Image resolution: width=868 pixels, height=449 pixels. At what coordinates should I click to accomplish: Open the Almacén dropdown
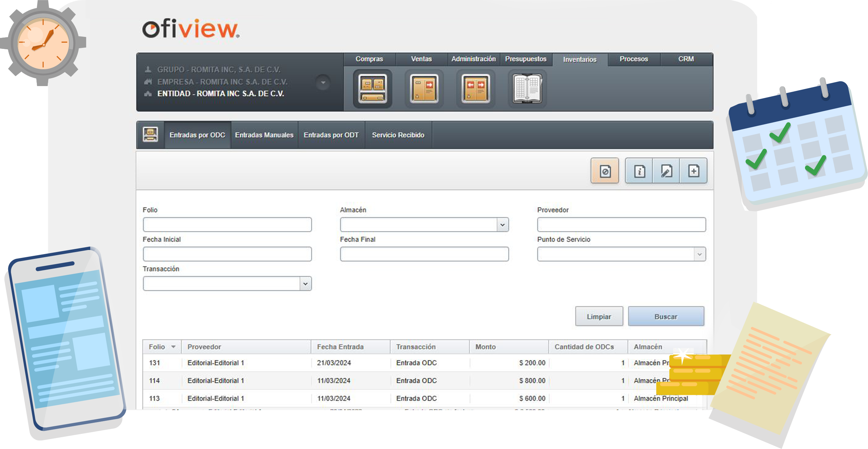(502, 225)
